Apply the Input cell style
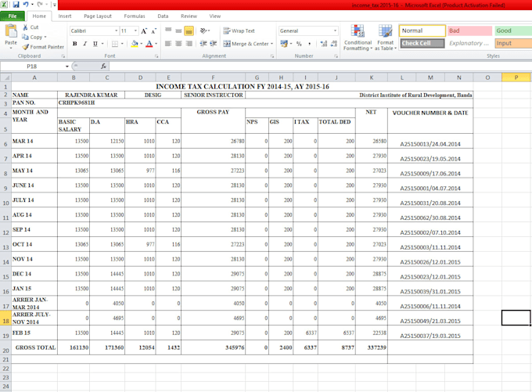Viewport: 532px width, 392px height. click(513, 44)
